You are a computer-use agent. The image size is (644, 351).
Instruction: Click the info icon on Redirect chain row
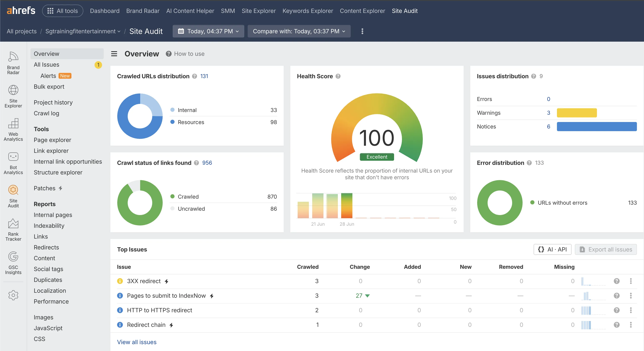pyautogui.click(x=120, y=325)
